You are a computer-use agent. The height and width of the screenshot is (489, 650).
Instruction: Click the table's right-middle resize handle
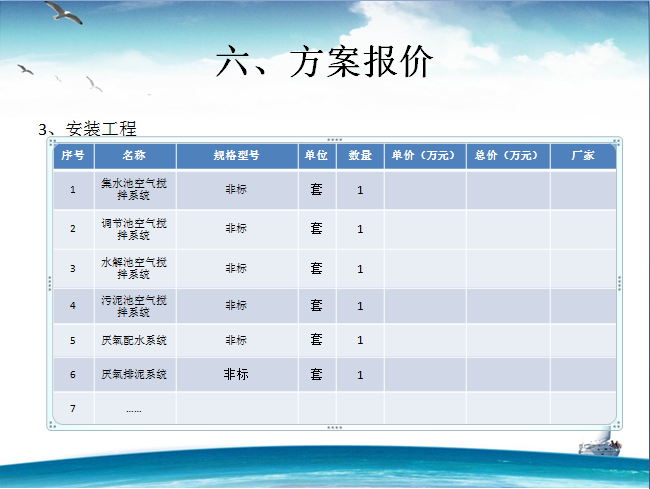(x=619, y=283)
